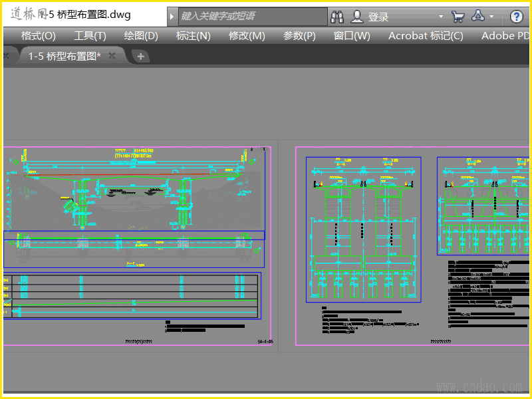Click the elevation data table

(x=132, y=296)
